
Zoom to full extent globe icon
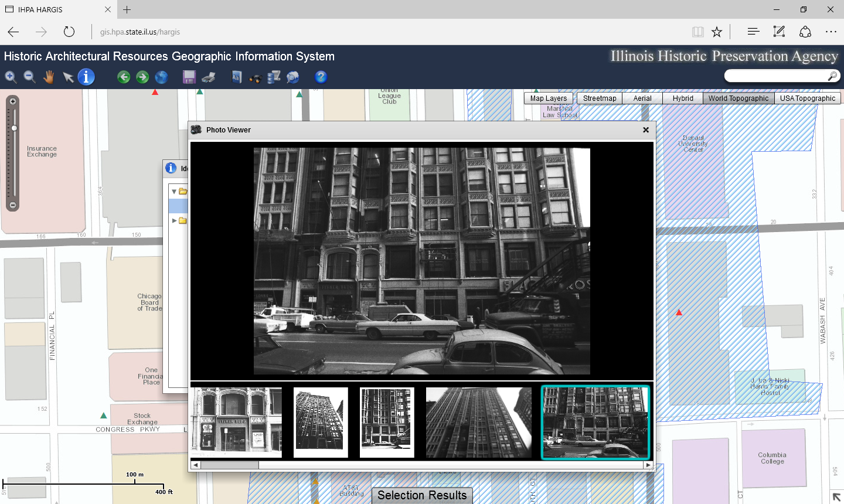pyautogui.click(x=161, y=77)
